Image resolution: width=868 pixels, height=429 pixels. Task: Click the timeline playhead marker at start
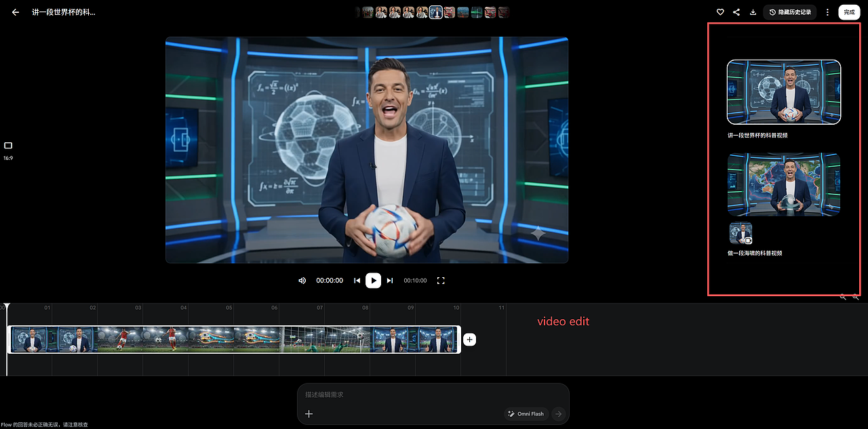tap(7, 306)
